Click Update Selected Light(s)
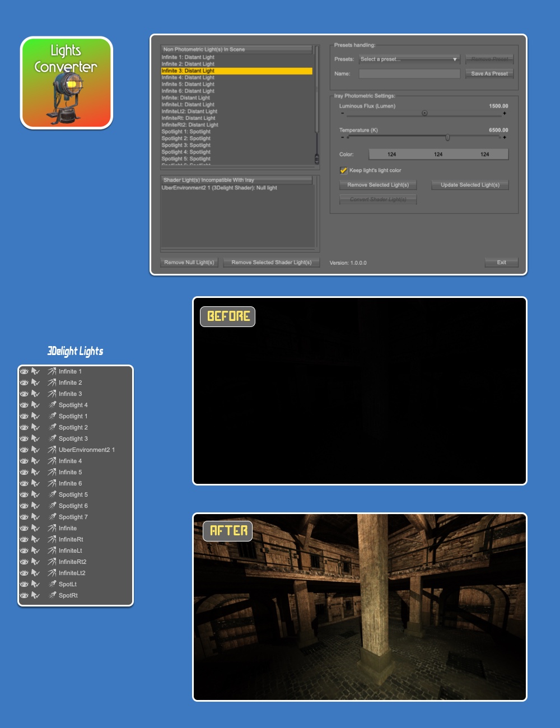Screen dimensions: 560x728 469,185
